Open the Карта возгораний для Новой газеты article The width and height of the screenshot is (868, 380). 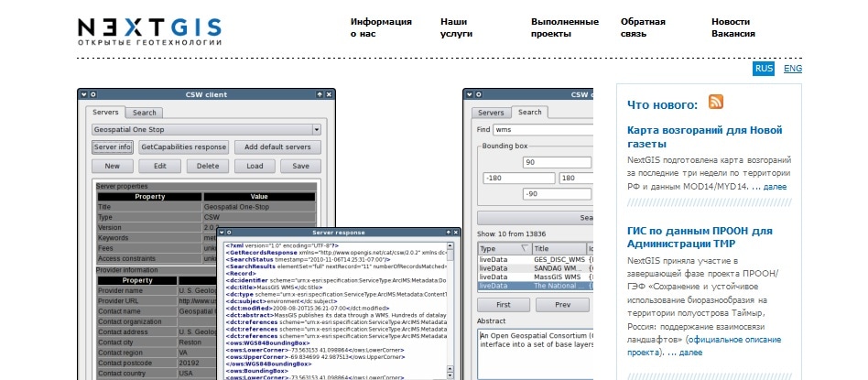coord(705,136)
